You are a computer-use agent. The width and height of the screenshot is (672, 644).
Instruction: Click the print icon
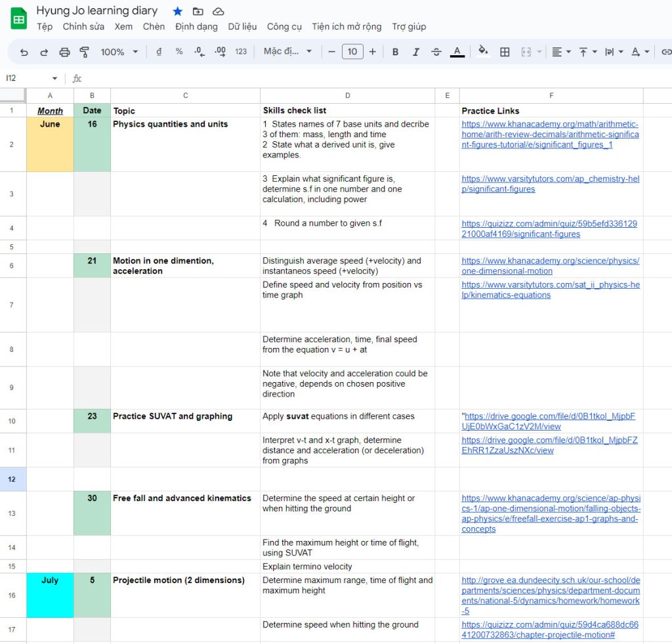[64, 52]
